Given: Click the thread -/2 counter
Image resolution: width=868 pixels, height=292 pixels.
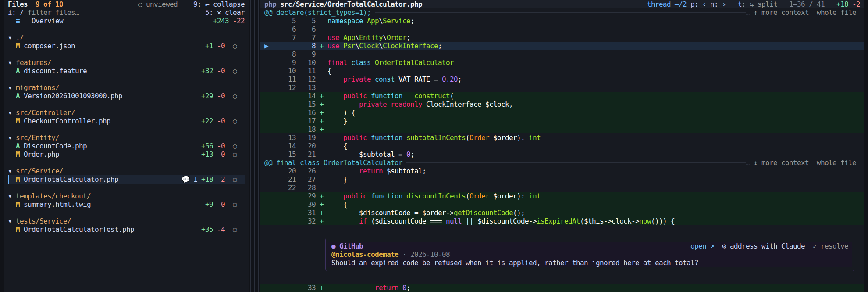Looking at the screenshot, I should 667,4.
